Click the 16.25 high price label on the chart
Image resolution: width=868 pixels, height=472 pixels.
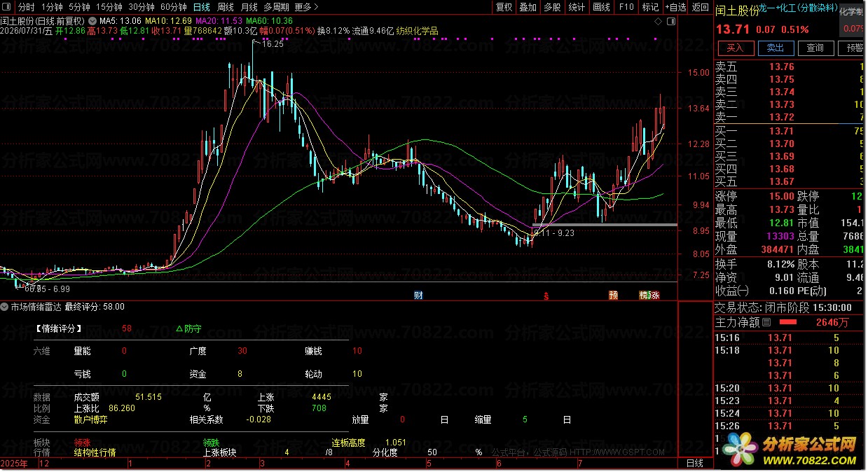click(273, 44)
